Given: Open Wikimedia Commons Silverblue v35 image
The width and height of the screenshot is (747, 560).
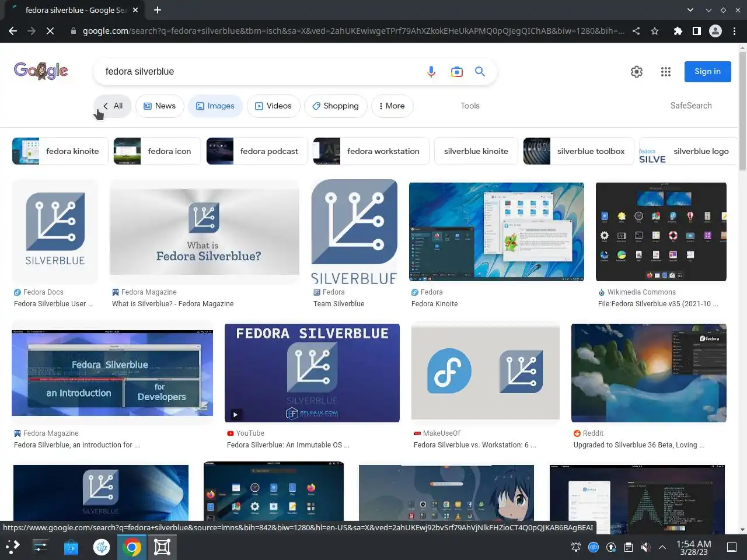Looking at the screenshot, I should (661, 232).
